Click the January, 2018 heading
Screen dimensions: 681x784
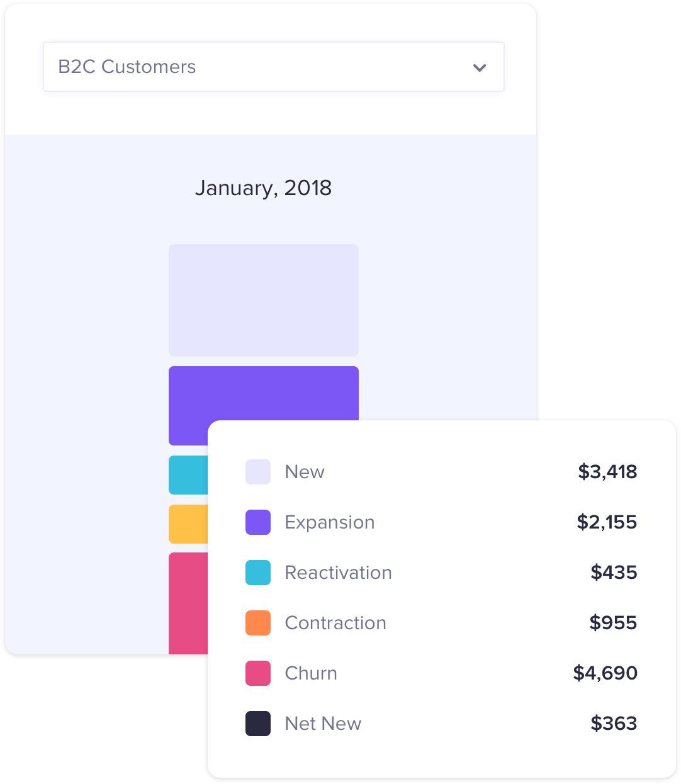coord(263,188)
